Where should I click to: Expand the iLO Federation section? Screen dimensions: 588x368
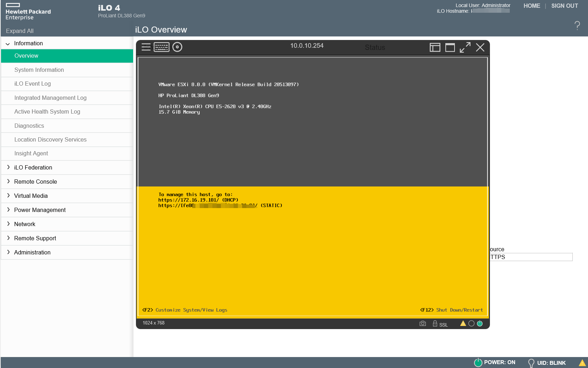coord(33,167)
